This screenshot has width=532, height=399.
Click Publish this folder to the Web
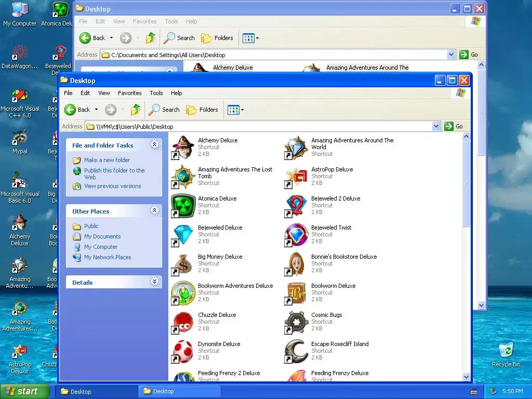[114, 174]
